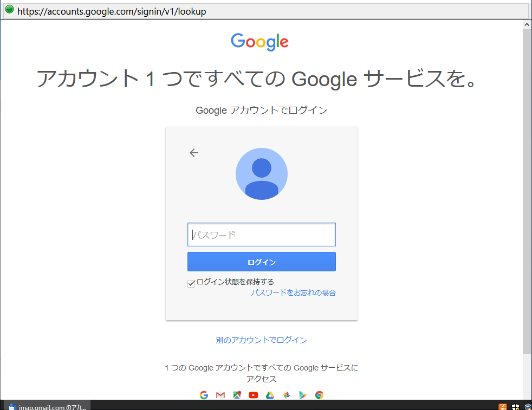The height and width of the screenshot is (410, 532).
Task: Click the 'Google アカウントでログイン' subtitle text
Action: pos(261,110)
